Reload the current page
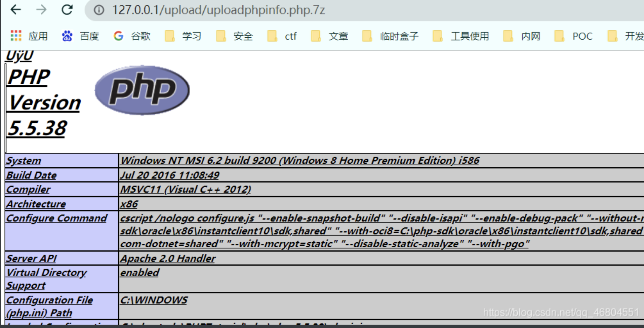Image resolution: width=644 pixels, height=328 pixels. point(67,10)
